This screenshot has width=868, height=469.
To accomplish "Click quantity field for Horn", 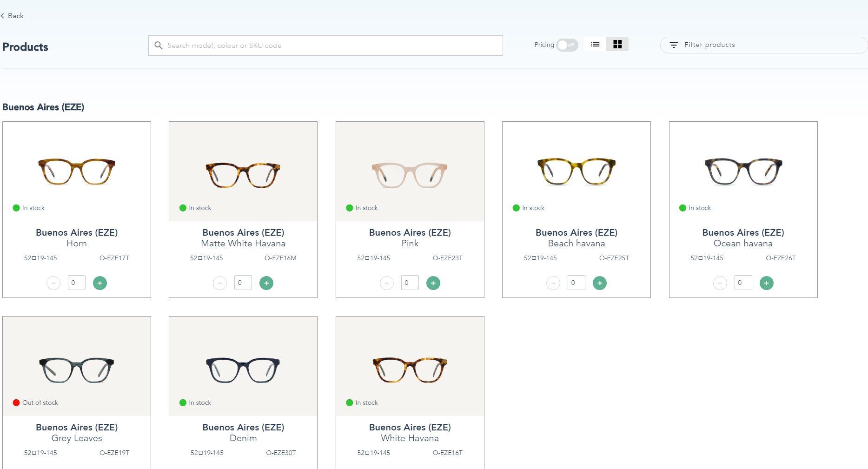I will [x=77, y=283].
